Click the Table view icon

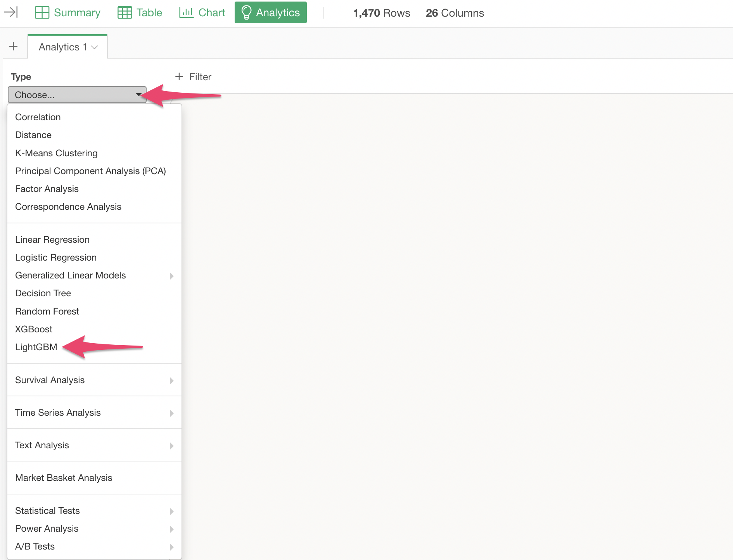(124, 12)
